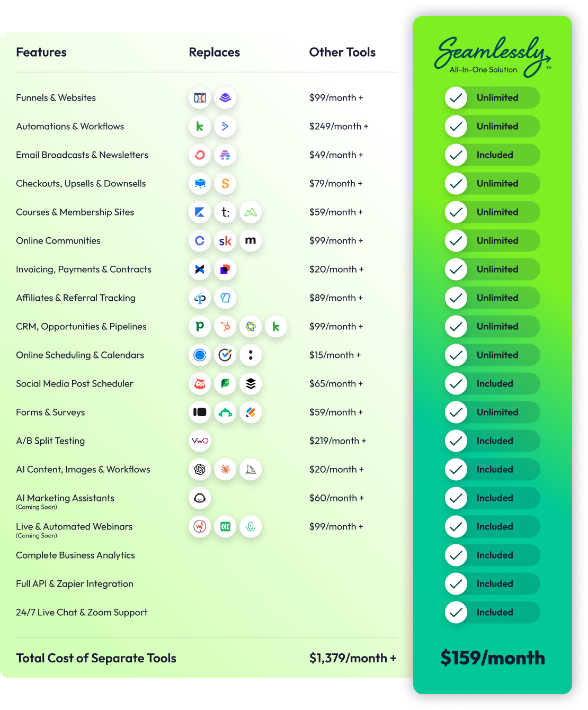Select the '$1,379/month +' total cost

coord(353,658)
